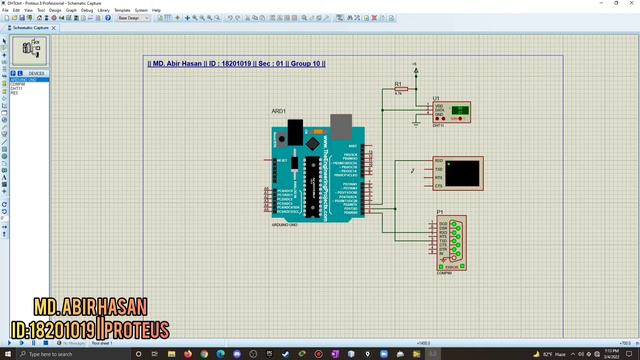Image resolution: width=640 pixels, height=360 pixels.
Task: Click the Home page toolbar icon
Action: tap(39, 18)
